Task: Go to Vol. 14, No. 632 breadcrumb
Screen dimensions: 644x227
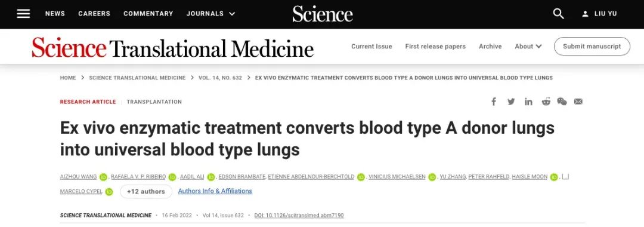Action: 220,78
